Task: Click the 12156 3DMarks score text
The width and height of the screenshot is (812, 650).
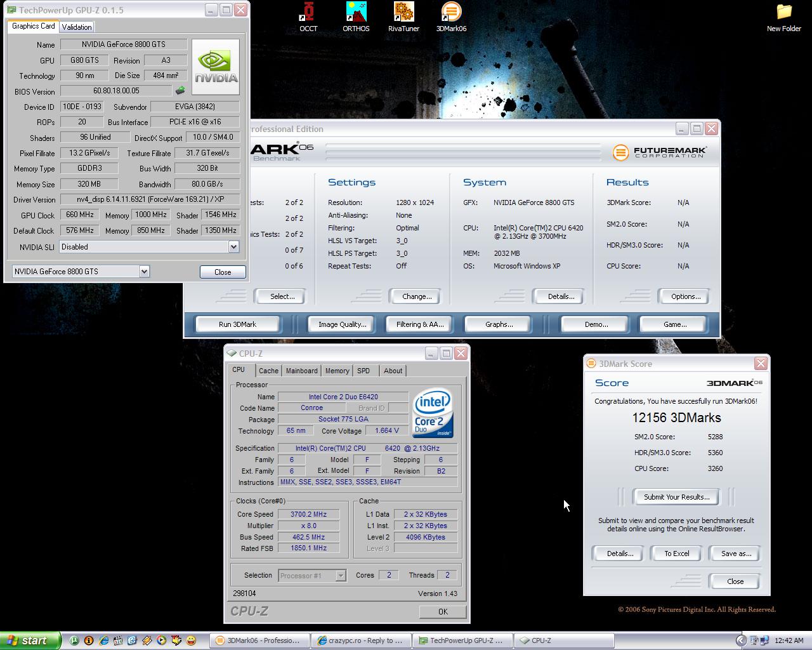Action: (x=676, y=418)
